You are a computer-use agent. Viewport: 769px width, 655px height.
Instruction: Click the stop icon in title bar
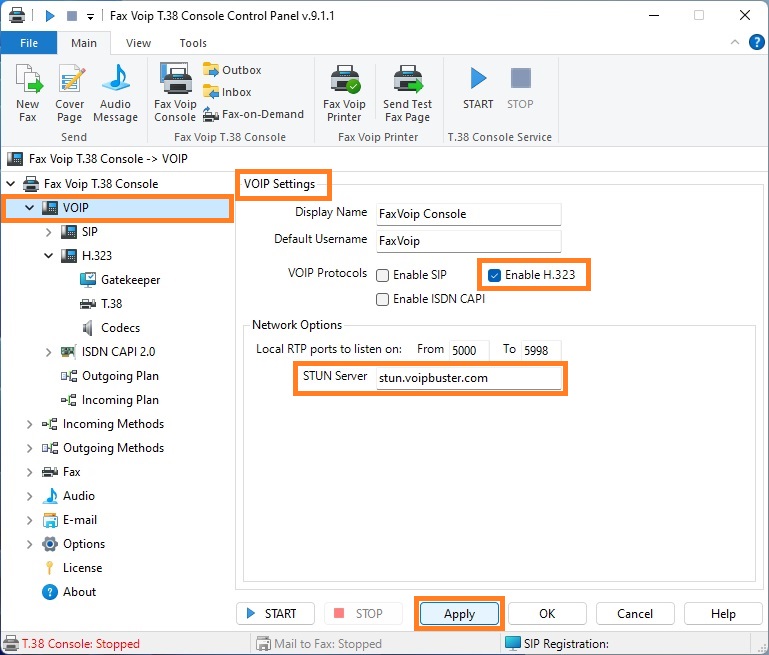tap(72, 16)
